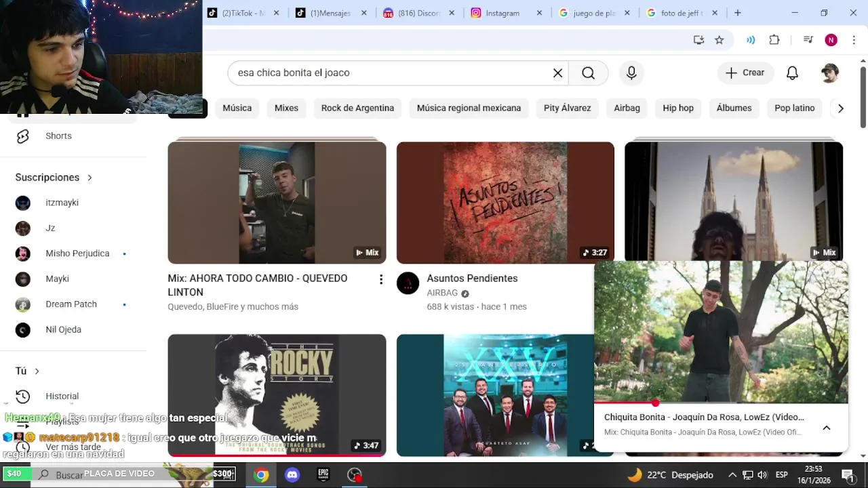
Task: Select the Álbumes filter chip
Action: (x=734, y=108)
